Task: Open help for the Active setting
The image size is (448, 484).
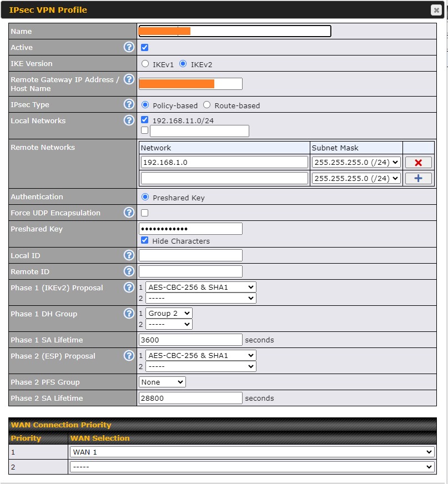Action: coord(129,47)
